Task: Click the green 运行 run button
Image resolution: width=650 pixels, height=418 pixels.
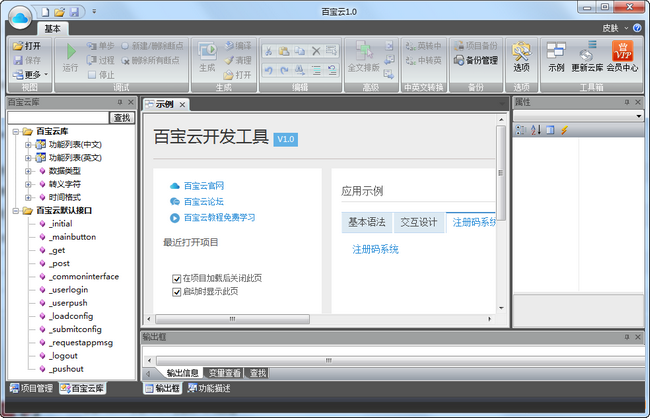Action: coord(70,57)
